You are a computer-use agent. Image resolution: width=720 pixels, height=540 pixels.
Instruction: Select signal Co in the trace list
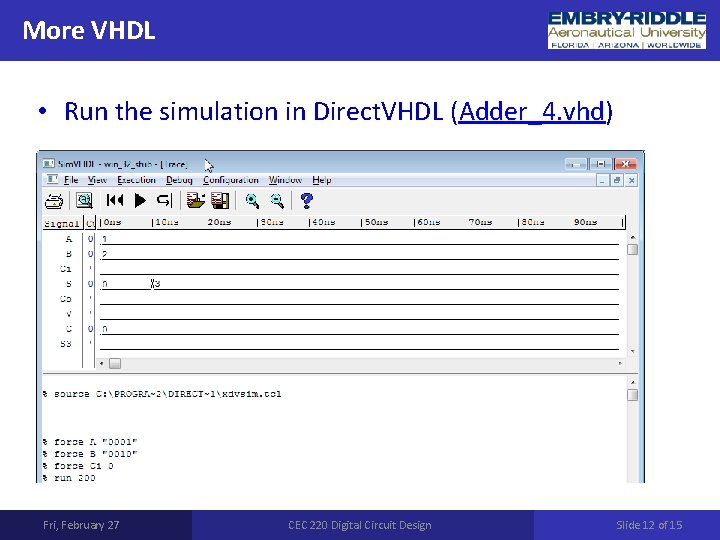point(66,299)
